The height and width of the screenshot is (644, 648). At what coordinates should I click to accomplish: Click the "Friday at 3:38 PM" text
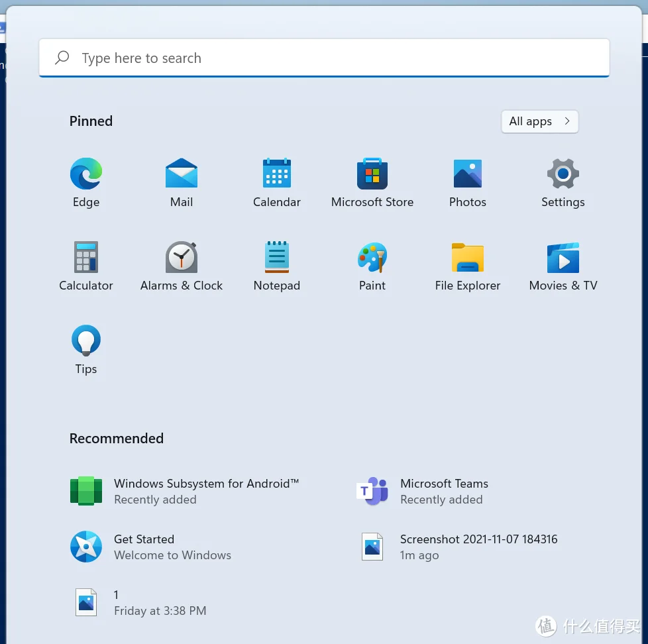click(160, 610)
